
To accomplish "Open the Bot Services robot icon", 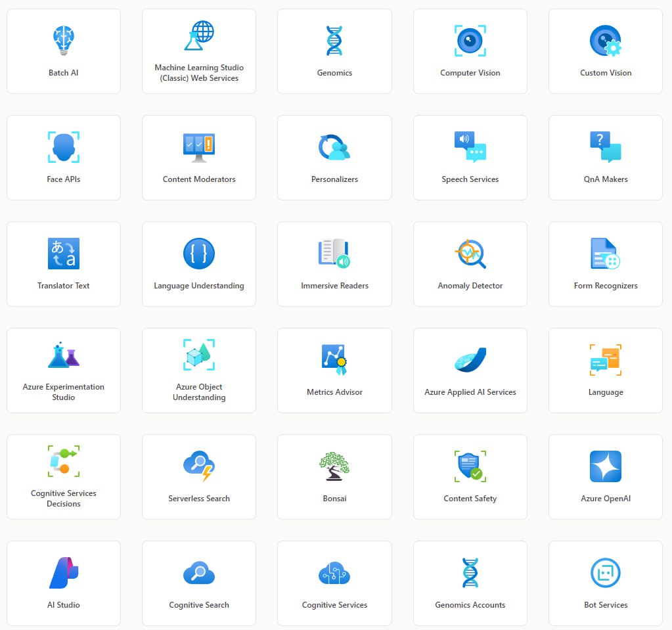I will click(606, 573).
